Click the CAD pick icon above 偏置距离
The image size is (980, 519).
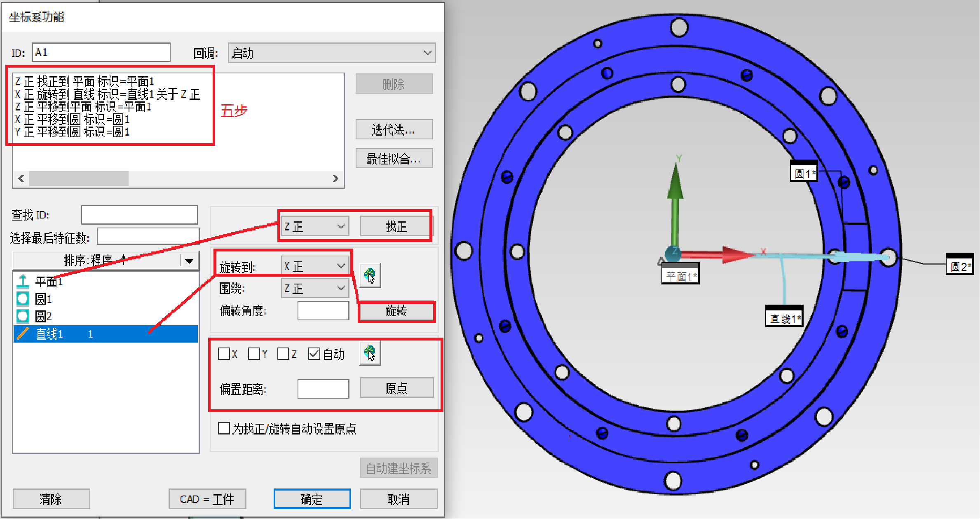coord(370,352)
